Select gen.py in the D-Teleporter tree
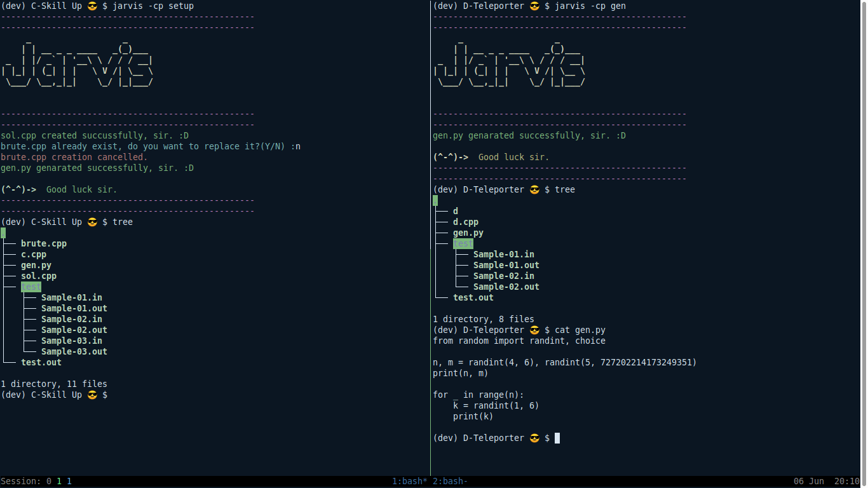The image size is (868, 488). 468,233
